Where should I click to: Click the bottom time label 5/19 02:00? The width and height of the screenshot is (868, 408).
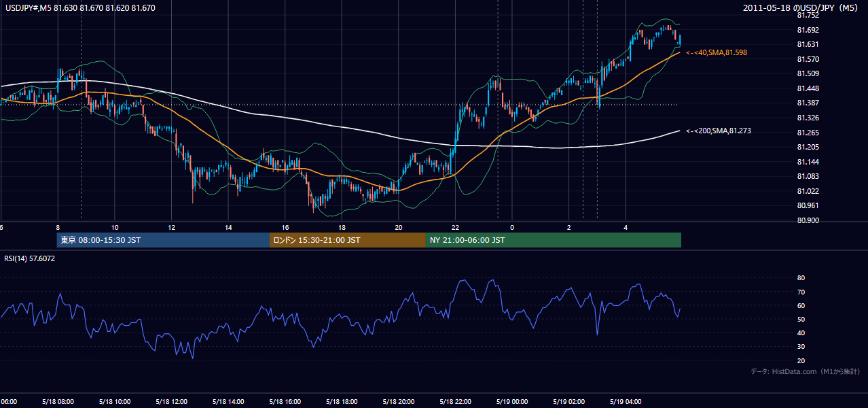[x=569, y=401]
